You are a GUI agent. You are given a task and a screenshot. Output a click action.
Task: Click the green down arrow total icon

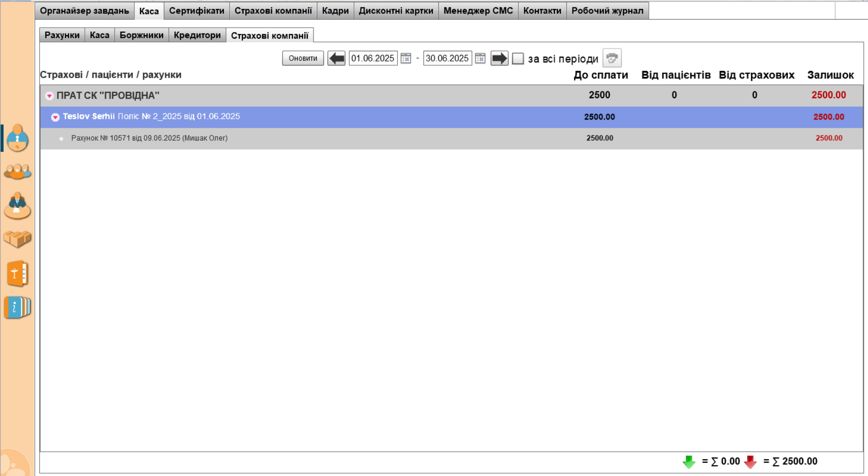[689, 462]
